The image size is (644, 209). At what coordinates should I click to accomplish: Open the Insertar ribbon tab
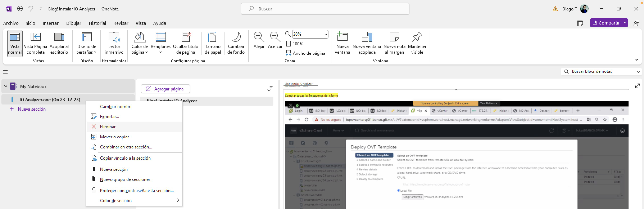[x=51, y=23]
